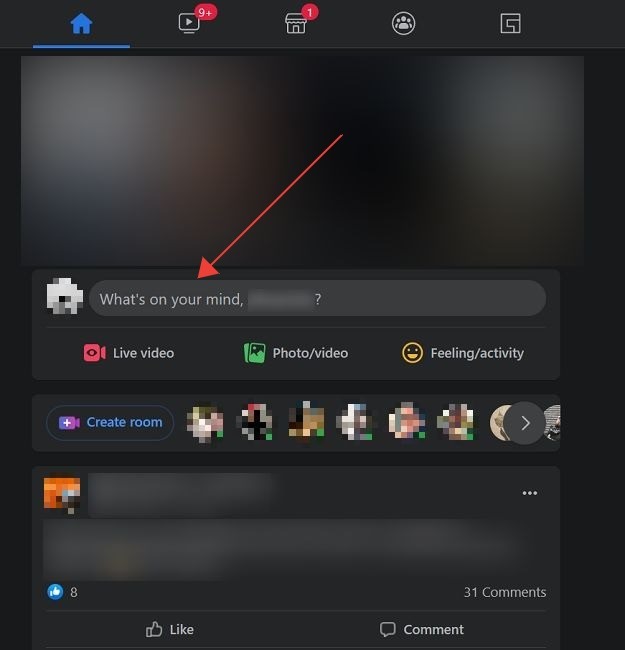Open the 31 Comments link
This screenshot has width=625, height=650.
coord(504,592)
